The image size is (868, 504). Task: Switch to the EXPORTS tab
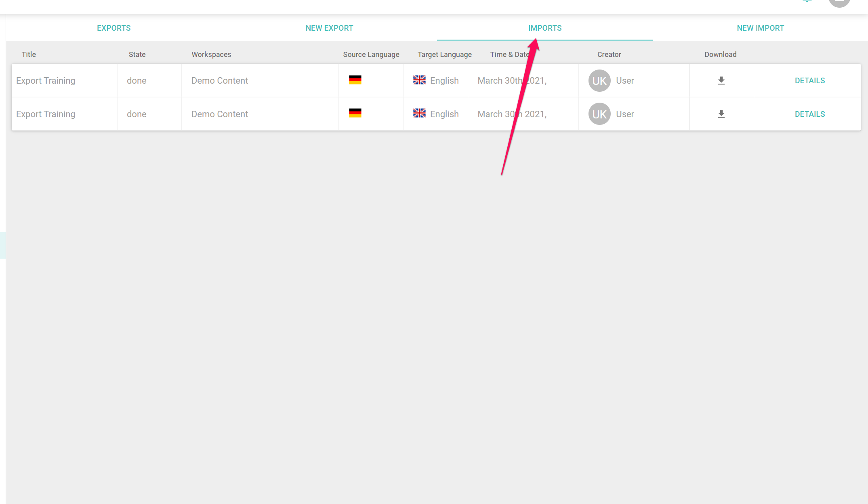pyautogui.click(x=113, y=28)
